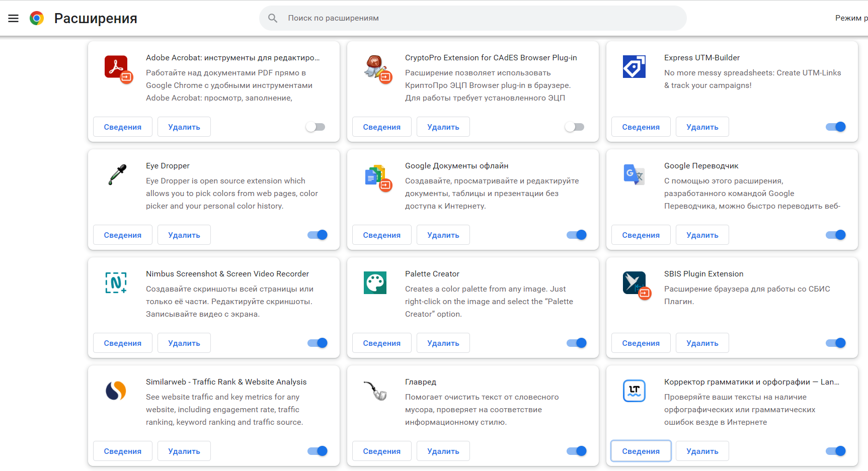This screenshot has height=471, width=868.
Task: Remove Eye Dropper via Удалить
Action: tap(184, 235)
